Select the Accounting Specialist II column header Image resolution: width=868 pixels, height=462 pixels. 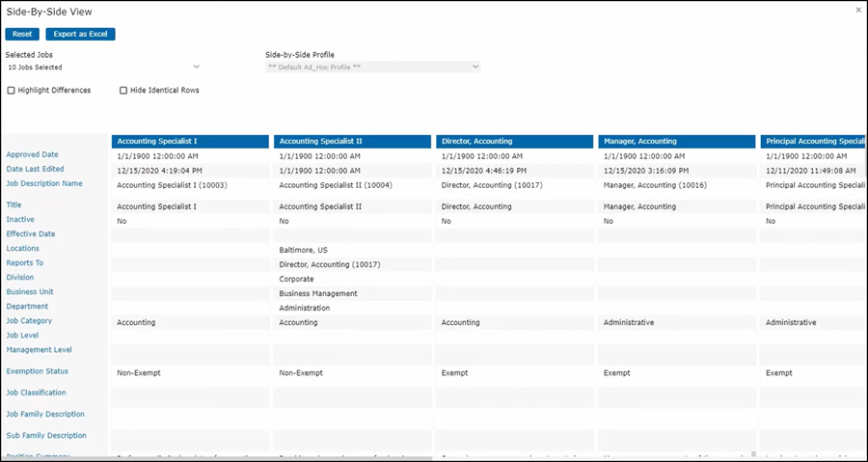pyautogui.click(x=352, y=141)
